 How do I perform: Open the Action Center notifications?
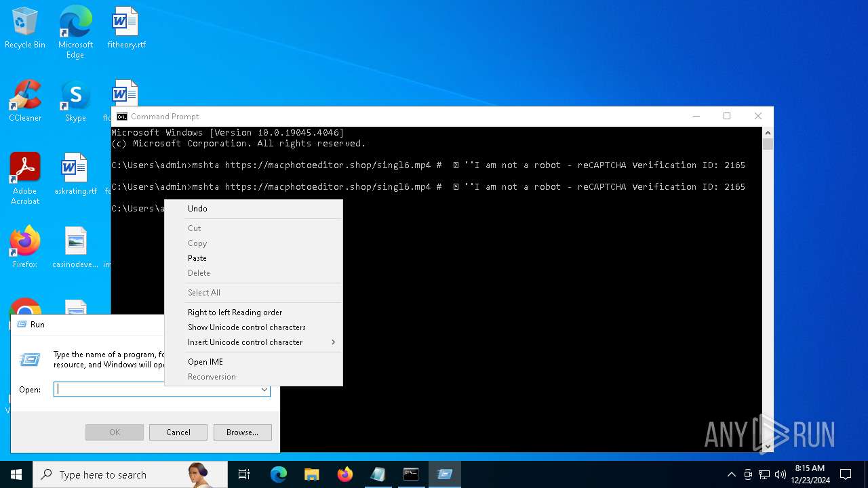[x=846, y=474]
